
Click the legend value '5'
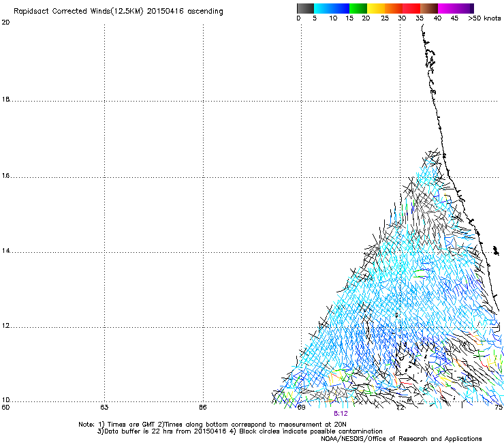tap(315, 18)
